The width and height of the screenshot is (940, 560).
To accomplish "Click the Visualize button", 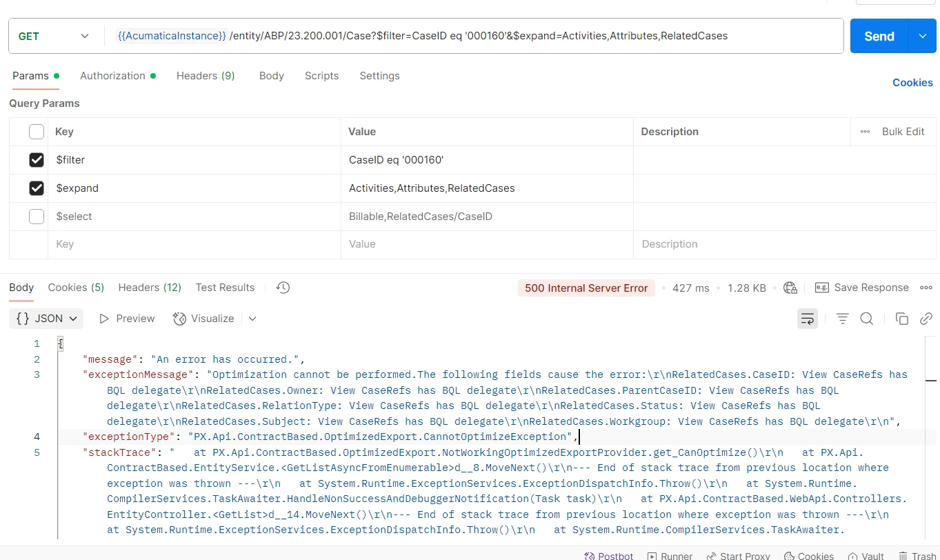I will coord(204,319).
